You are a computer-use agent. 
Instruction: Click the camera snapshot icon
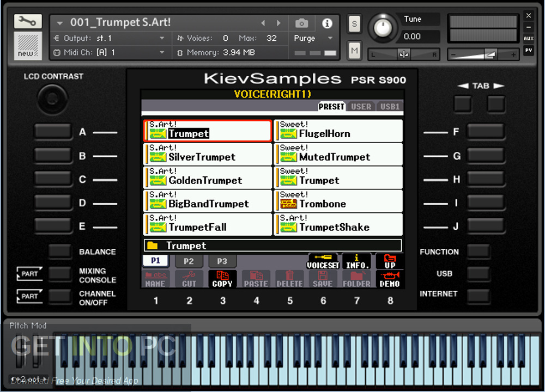tap(302, 23)
